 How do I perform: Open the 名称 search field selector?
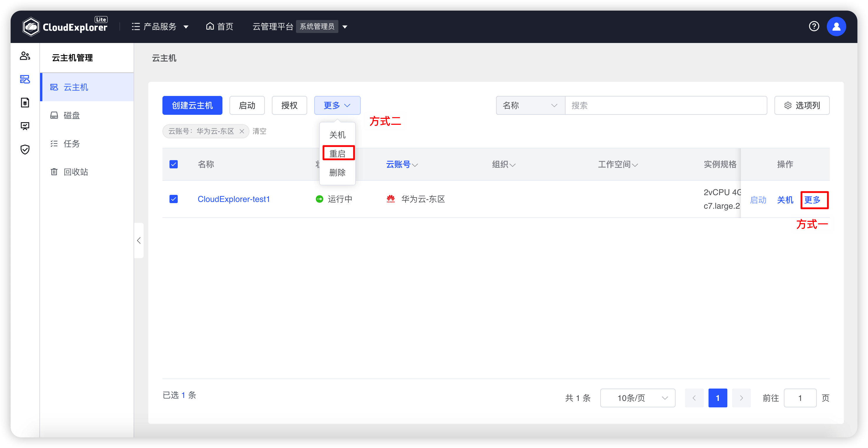(x=531, y=105)
